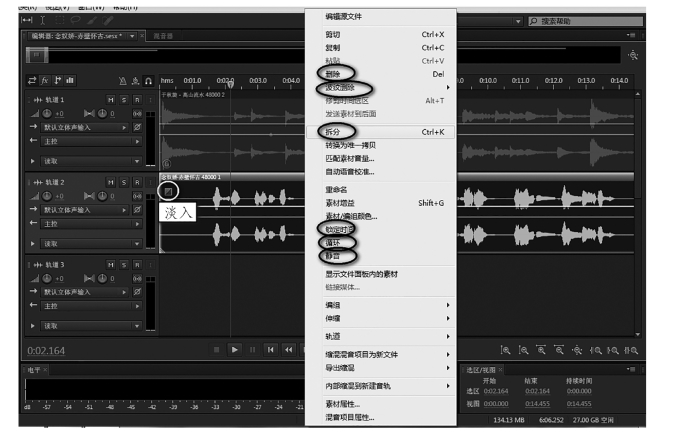The image size is (684, 435).
Task: Open input dropdown 默认立体声输入 on 轨道 2
Action: 85,210
